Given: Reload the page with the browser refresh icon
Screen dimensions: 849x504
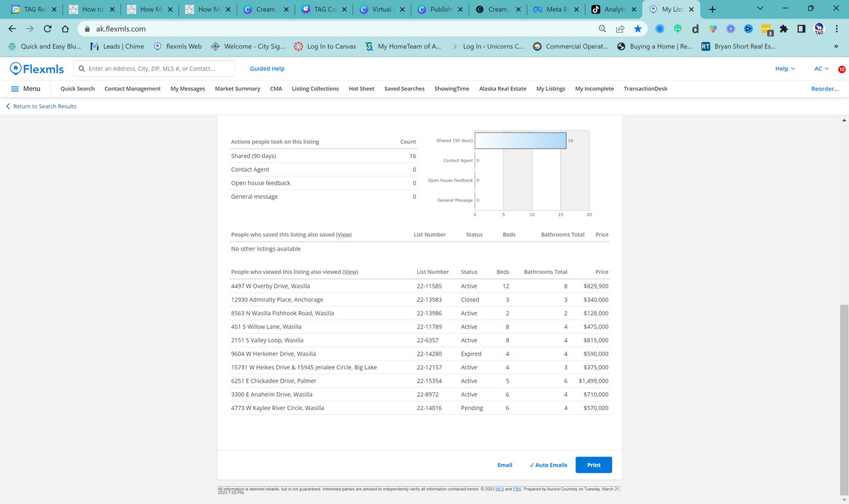Looking at the screenshot, I should point(48,29).
